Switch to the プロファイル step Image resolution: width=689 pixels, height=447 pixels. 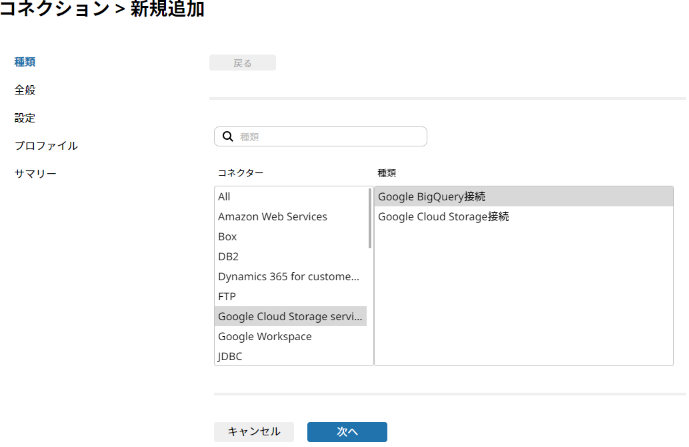(46, 146)
